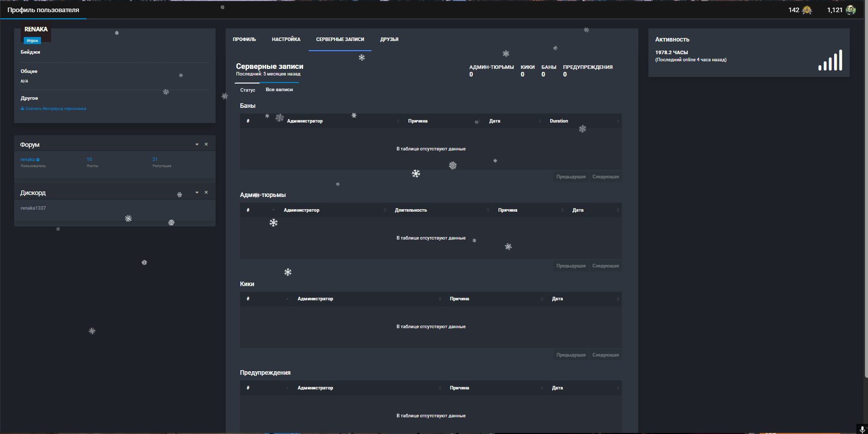The height and width of the screenshot is (434, 868).
Task: Close the Форум panel
Action: tap(206, 144)
